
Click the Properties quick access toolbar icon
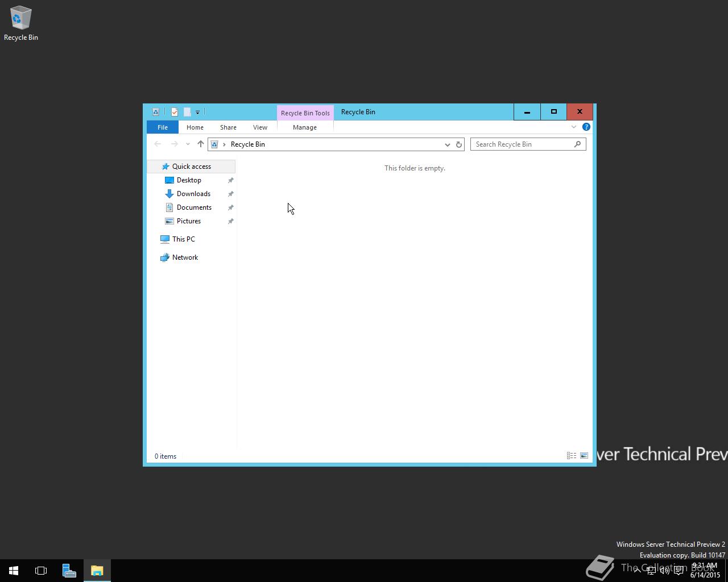click(x=175, y=112)
